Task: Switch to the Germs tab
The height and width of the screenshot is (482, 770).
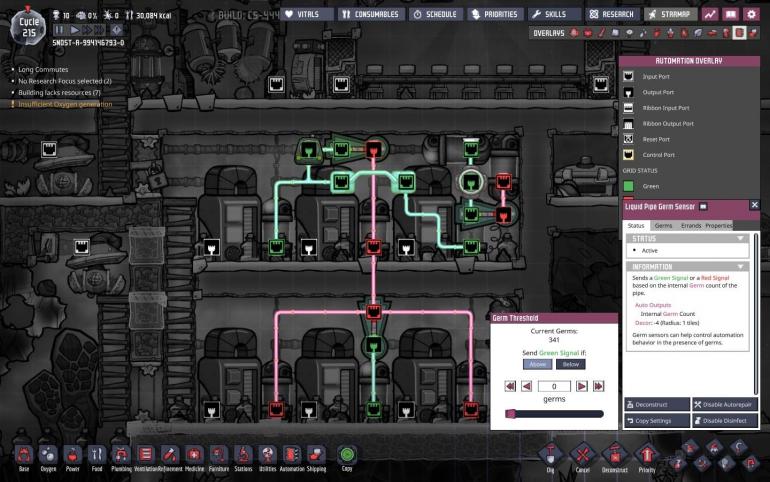Action: tap(663, 225)
